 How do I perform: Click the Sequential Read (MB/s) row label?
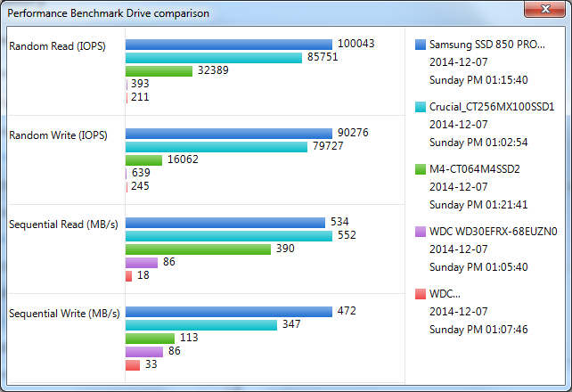click(x=63, y=225)
